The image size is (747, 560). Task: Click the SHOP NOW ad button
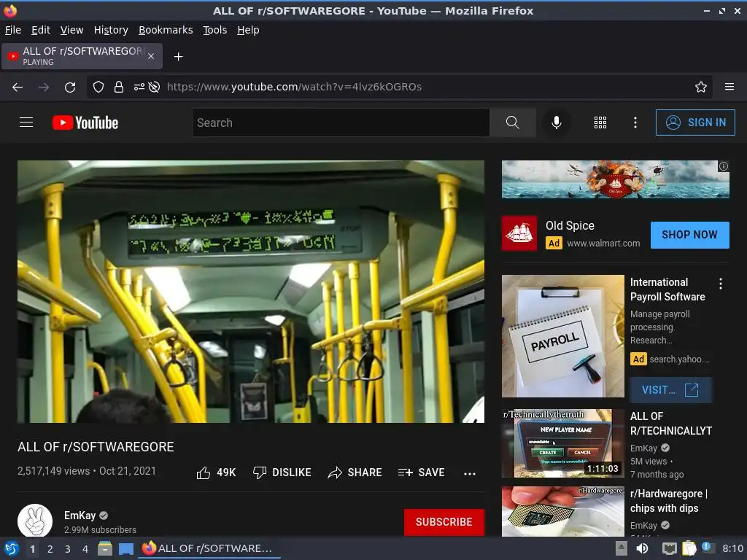(x=689, y=235)
